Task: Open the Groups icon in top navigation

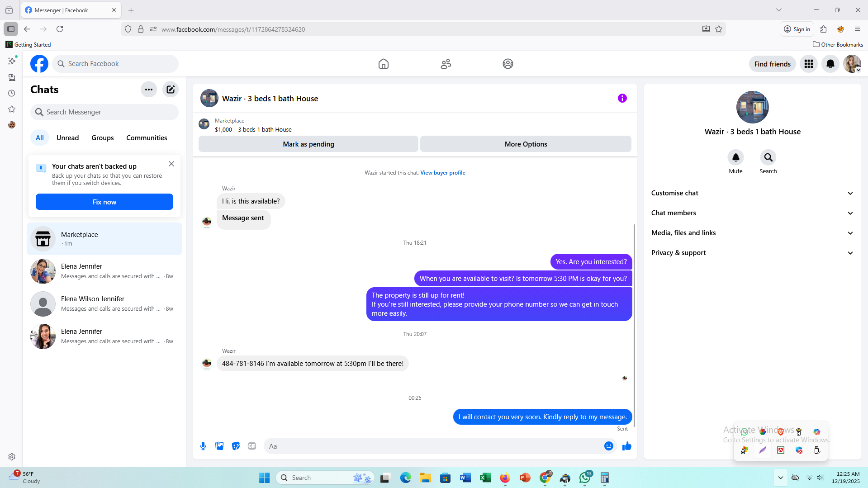Action: pyautogui.click(x=508, y=64)
